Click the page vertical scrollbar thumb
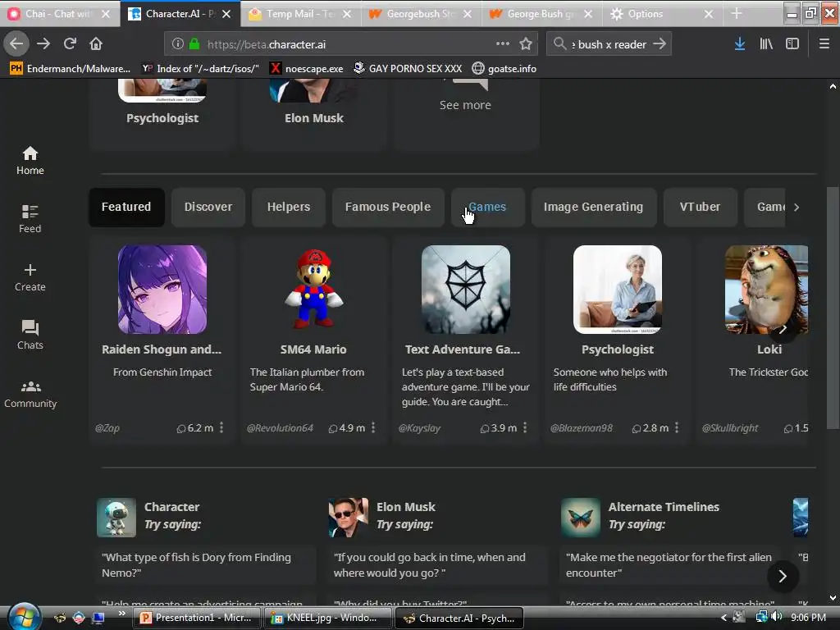This screenshot has height=630, width=840. click(833, 308)
